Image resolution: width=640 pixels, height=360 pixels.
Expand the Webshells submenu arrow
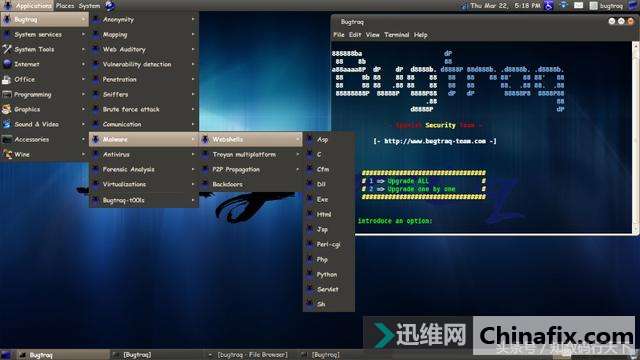(298, 139)
